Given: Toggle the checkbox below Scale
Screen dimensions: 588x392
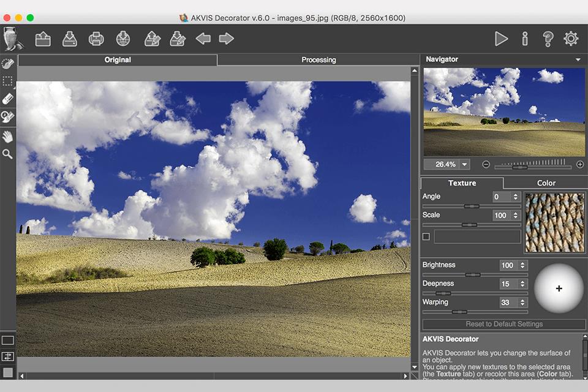Looking at the screenshot, I should pyautogui.click(x=426, y=236).
